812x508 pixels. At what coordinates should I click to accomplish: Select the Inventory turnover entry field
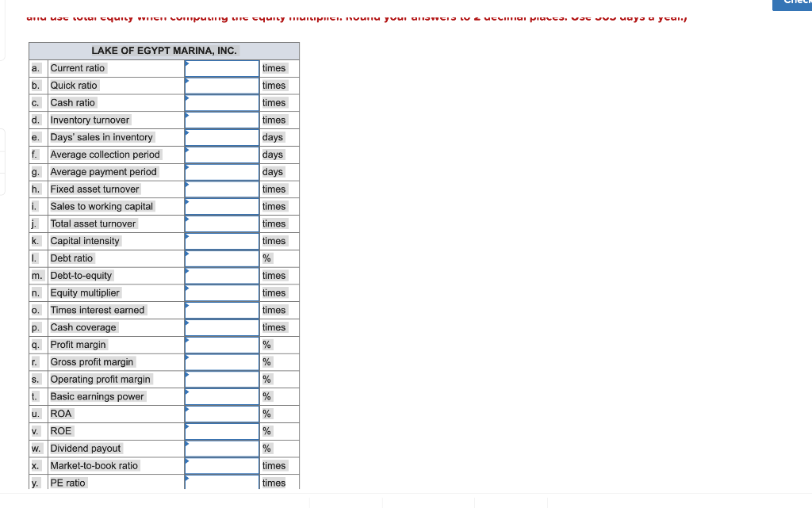click(x=222, y=120)
